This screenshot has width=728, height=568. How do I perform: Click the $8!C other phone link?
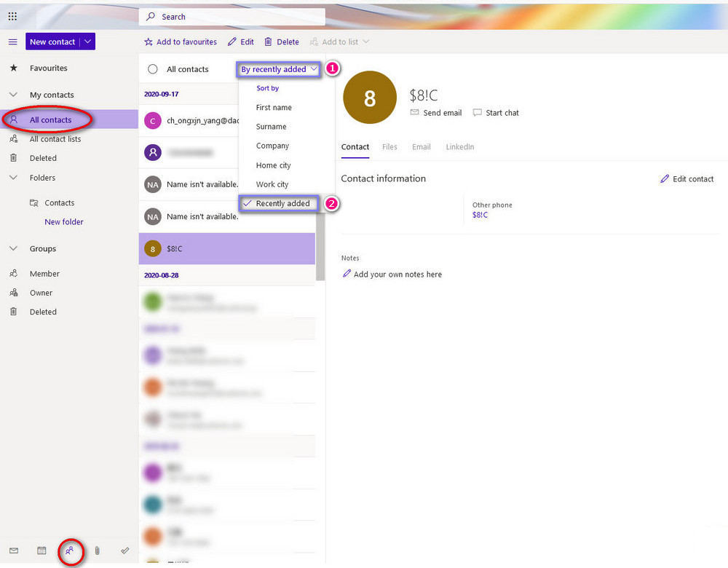480,215
